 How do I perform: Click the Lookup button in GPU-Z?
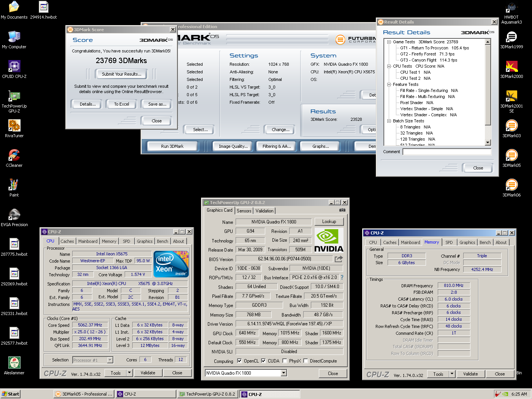329,222
